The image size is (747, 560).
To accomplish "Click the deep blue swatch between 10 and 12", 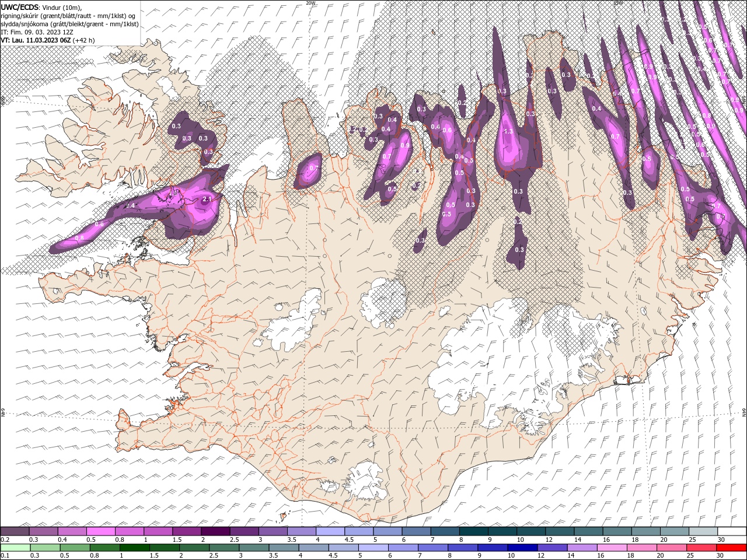I will [x=522, y=548].
